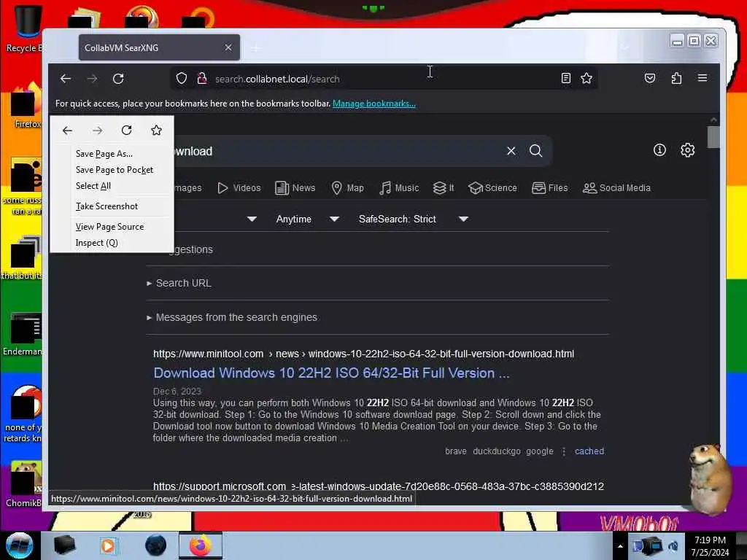The height and width of the screenshot is (560, 747).
Task: Choose Take Screenshot in the context menu
Action: point(107,206)
